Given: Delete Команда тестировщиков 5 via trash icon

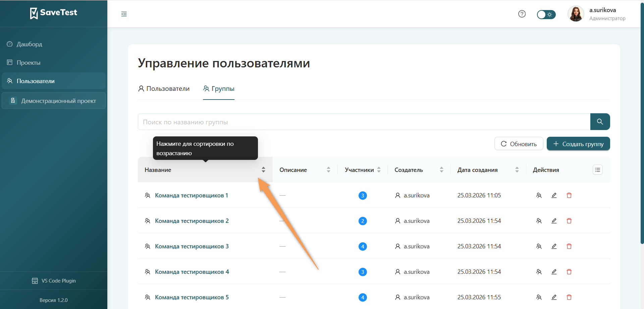Looking at the screenshot, I should coord(569,297).
